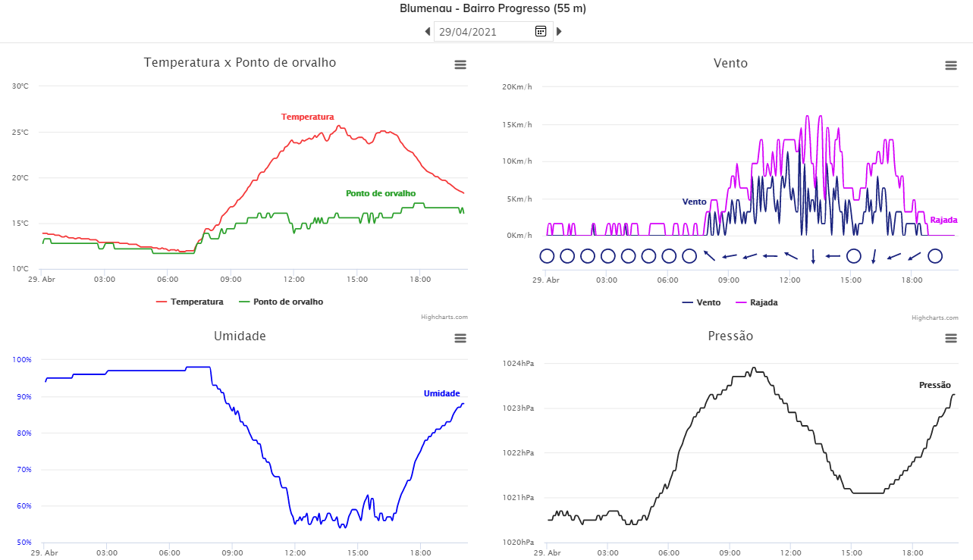Hide the Rajada series via legend
The image size is (973, 560).
coord(758,302)
